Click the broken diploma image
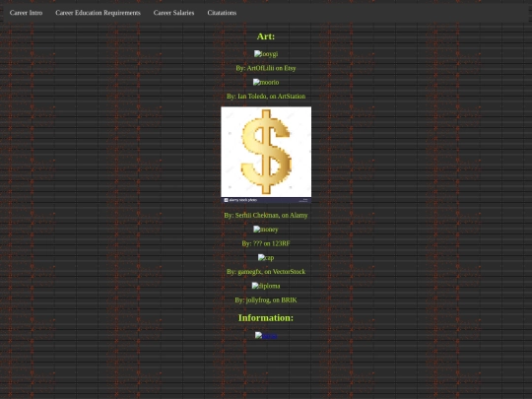This screenshot has width=532, height=399. (x=266, y=286)
